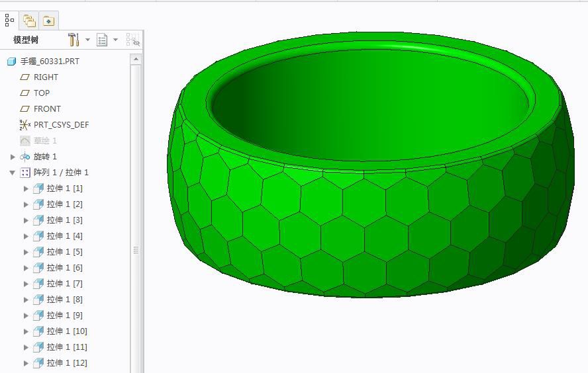
Task: Select the 拉伸 1 [12] extrude icon
Action: pyautogui.click(x=38, y=363)
